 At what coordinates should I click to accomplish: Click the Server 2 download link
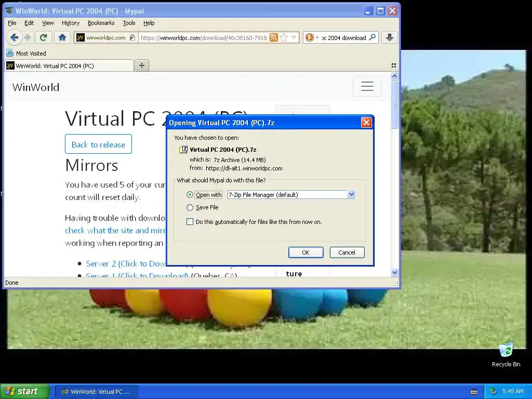click(x=126, y=263)
